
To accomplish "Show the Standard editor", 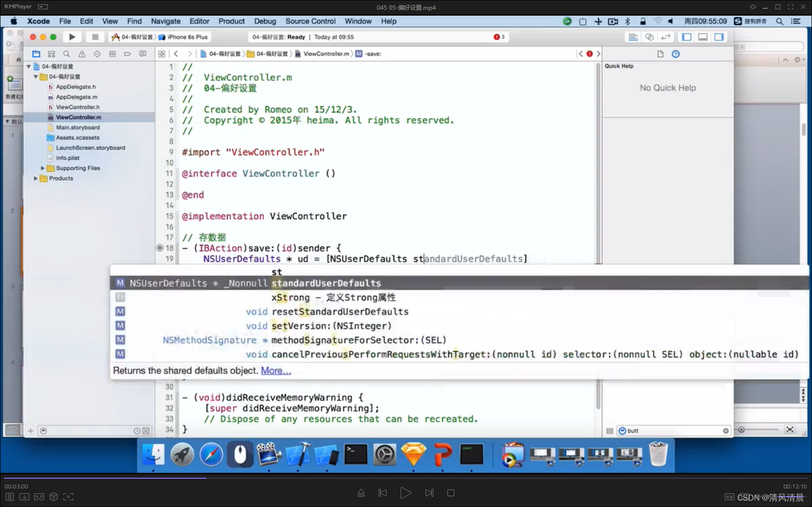I will coord(633,37).
